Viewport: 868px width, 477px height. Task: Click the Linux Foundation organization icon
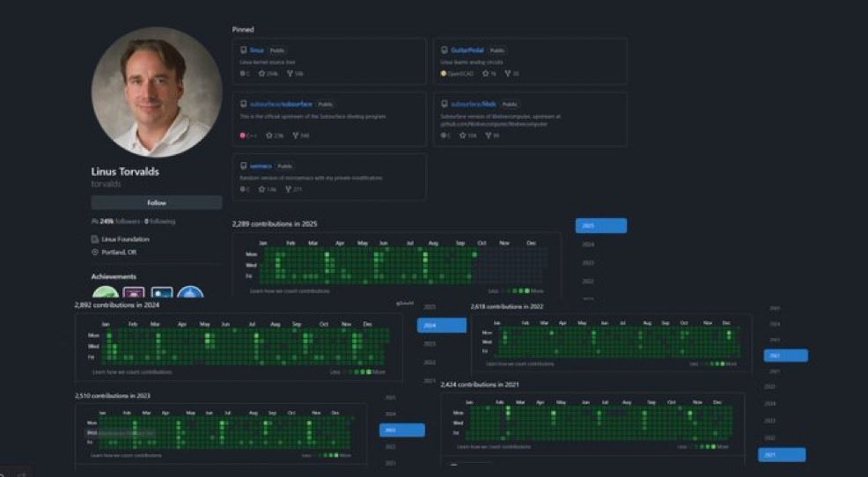[94, 239]
